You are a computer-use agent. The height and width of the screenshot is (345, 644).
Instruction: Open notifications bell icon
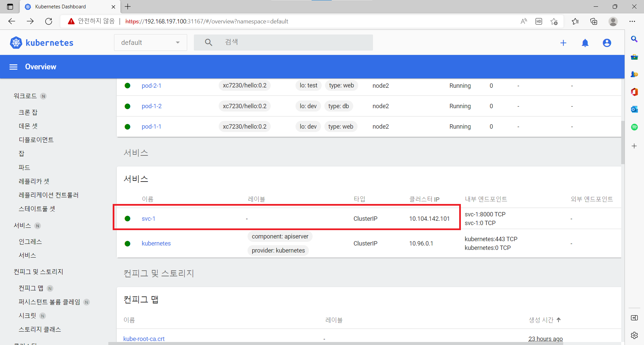(x=585, y=43)
